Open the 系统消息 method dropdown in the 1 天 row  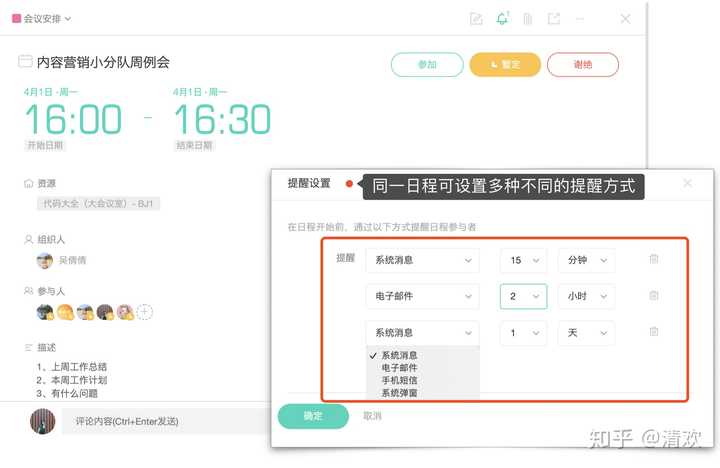click(x=422, y=333)
